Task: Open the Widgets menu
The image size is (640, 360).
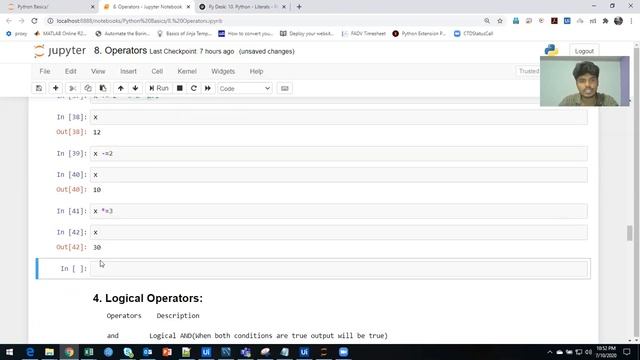Action: pyautogui.click(x=223, y=71)
